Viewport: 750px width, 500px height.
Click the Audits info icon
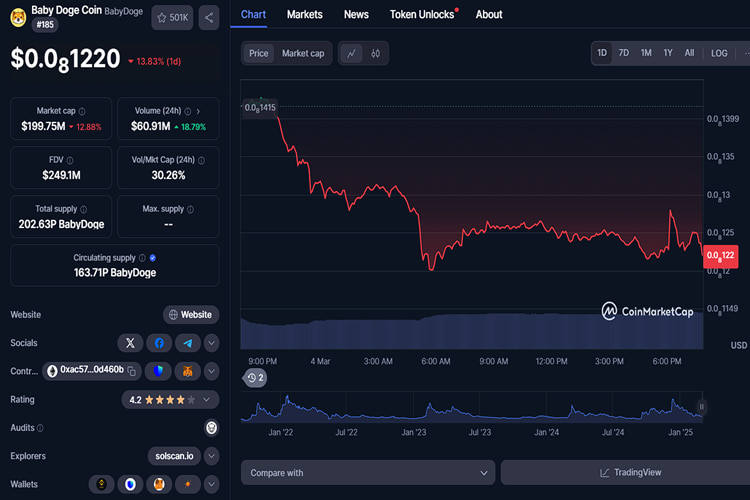[x=40, y=428]
